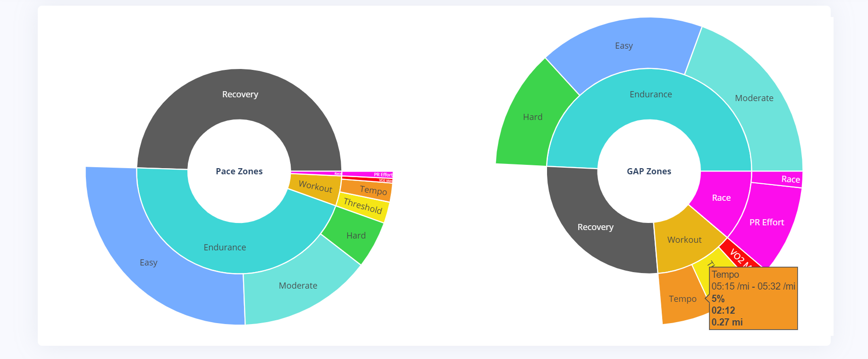Click the green Hard slice in GAP Zones
The width and height of the screenshot is (868, 359).
(532, 117)
